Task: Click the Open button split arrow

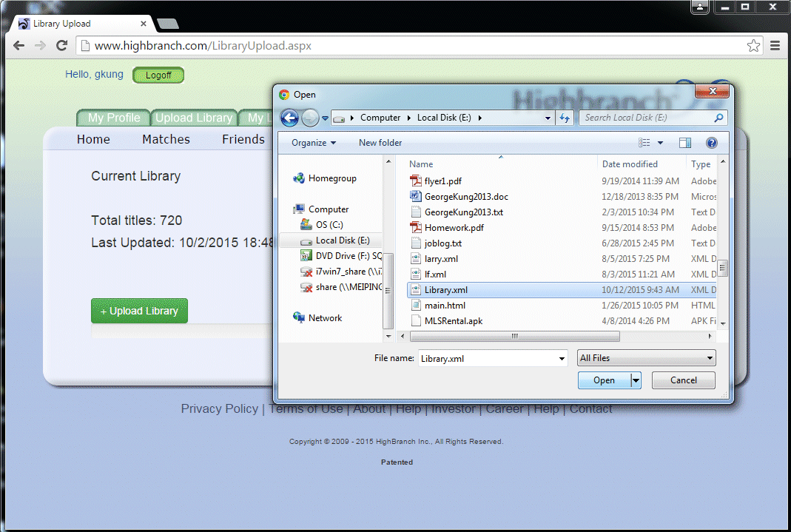Action: point(636,380)
